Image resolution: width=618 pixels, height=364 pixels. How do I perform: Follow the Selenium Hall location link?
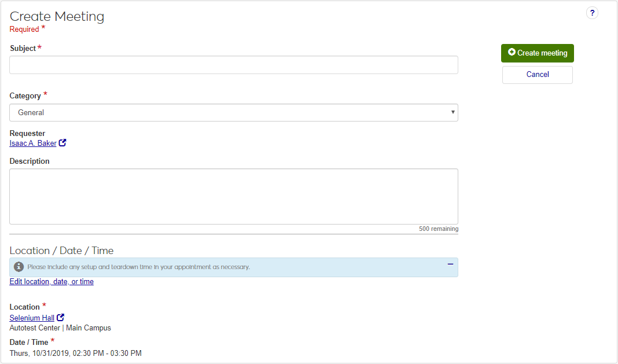point(32,318)
